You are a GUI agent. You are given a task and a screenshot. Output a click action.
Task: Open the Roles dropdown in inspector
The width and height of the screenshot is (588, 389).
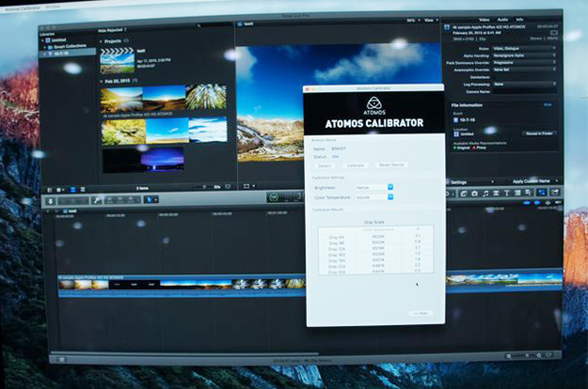524,48
